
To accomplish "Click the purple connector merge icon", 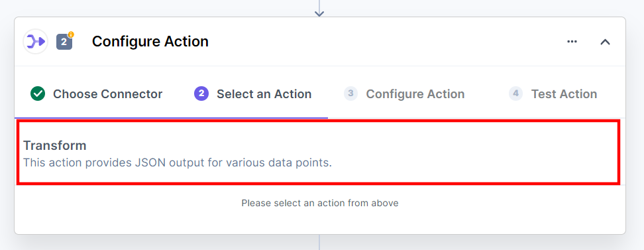I will 35,42.
